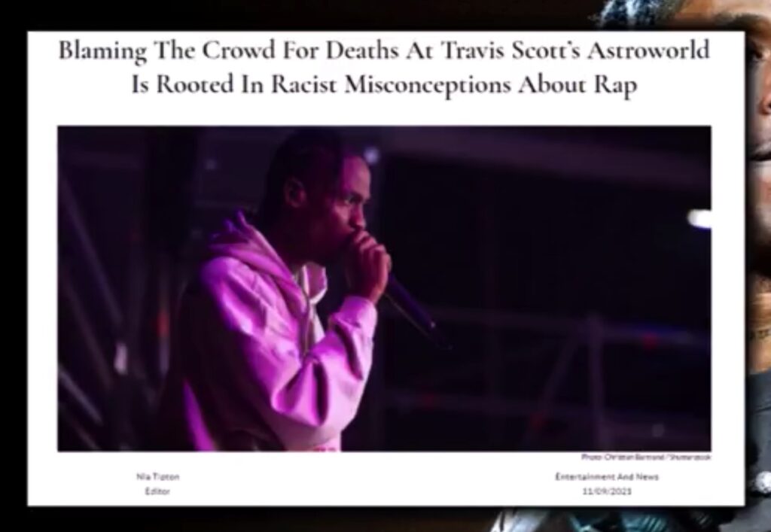Viewport: 771px width, 532px height.
Task: Click the 11/09/2021 publication date
Action: pos(607,491)
